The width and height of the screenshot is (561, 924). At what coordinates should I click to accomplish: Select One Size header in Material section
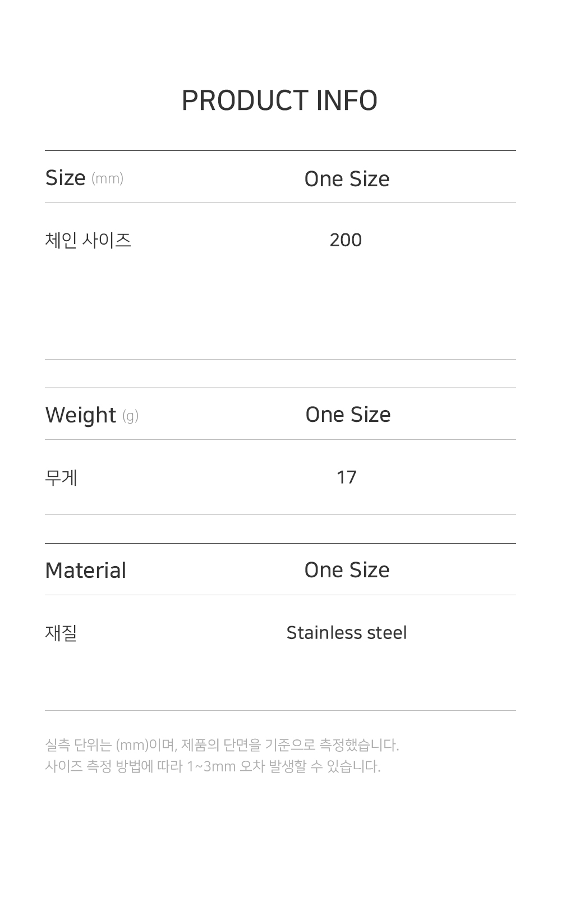347,570
